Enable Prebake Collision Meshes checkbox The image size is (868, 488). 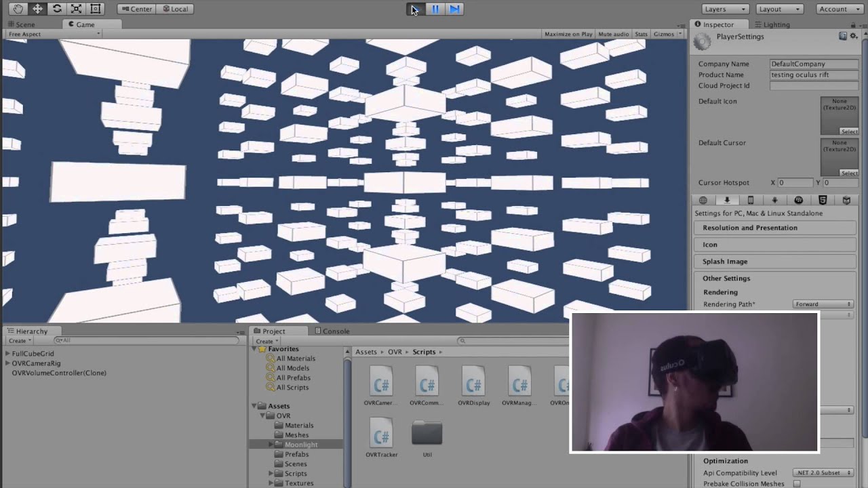797,483
